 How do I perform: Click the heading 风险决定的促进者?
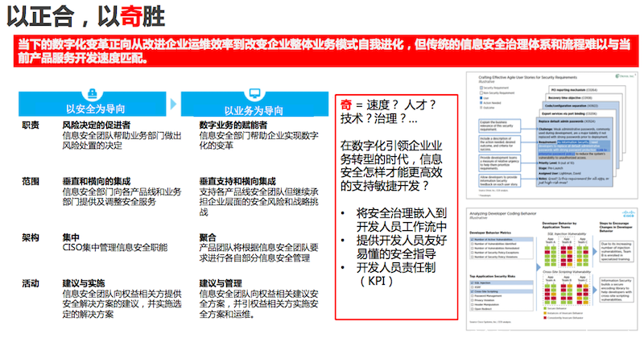pos(97,126)
